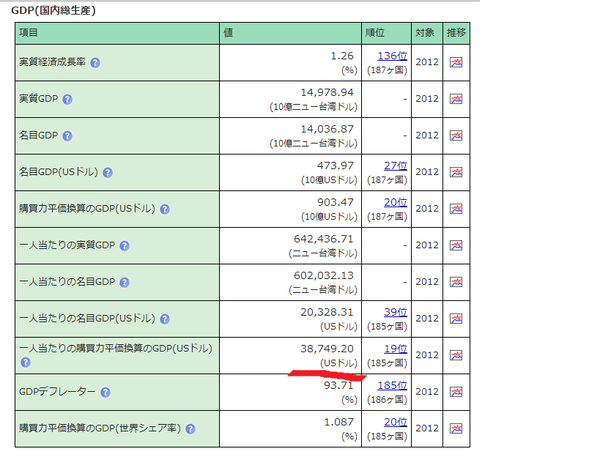Open the help icon beside 名目GDP row
This screenshot has height=457, width=600.
[67, 136]
